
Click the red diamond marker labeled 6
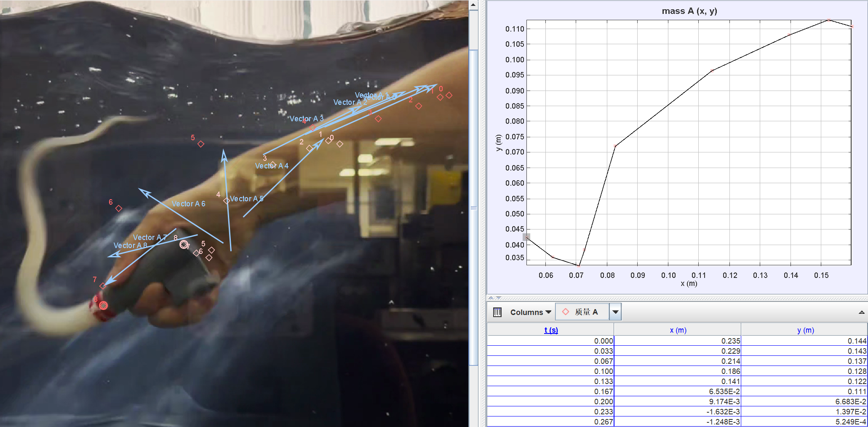tap(119, 208)
